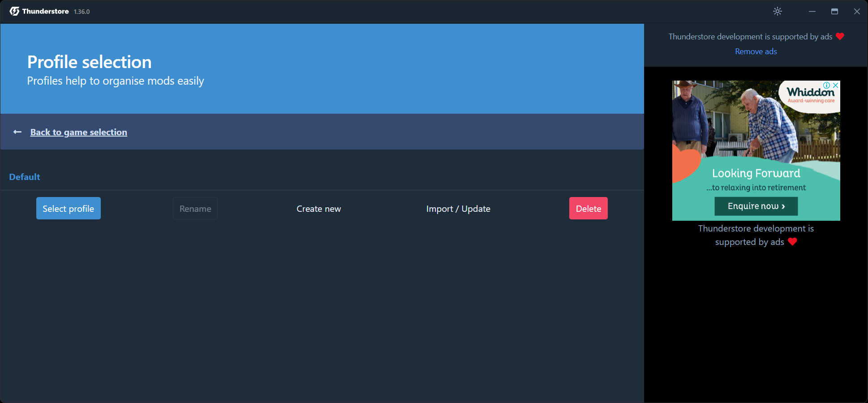
Task: Click the left arrow back icon
Action: 17,132
